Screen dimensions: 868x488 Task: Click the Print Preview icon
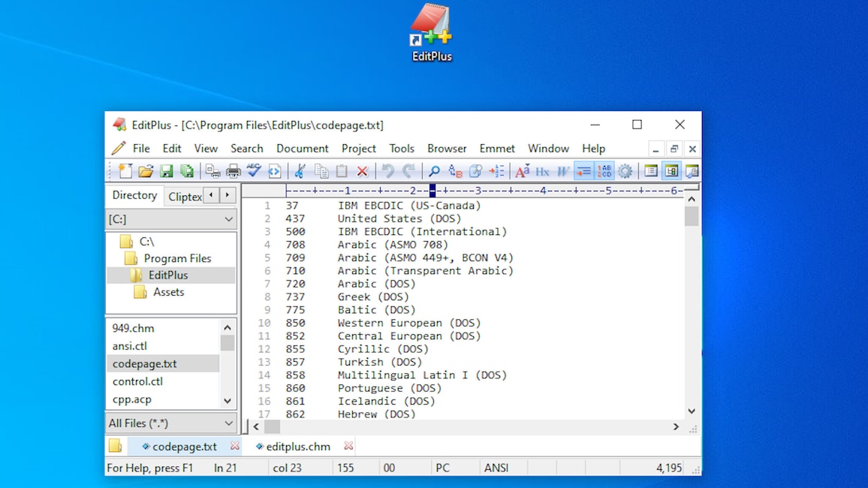tap(212, 171)
